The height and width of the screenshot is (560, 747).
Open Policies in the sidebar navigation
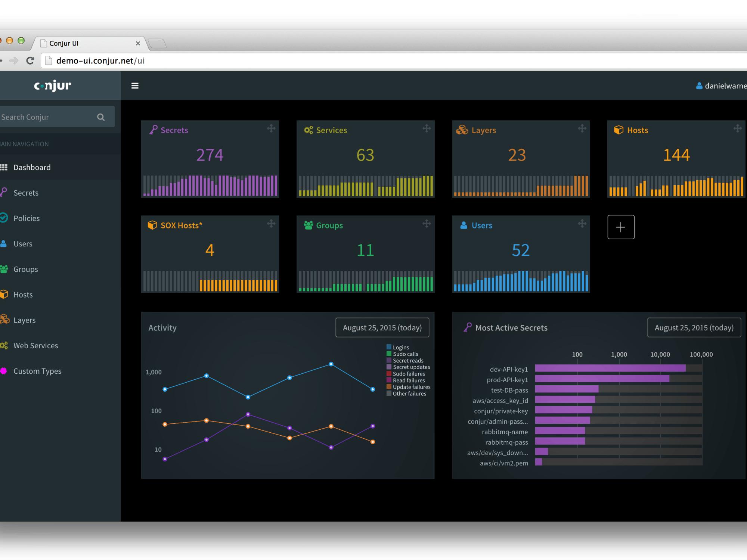tap(27, 218)
